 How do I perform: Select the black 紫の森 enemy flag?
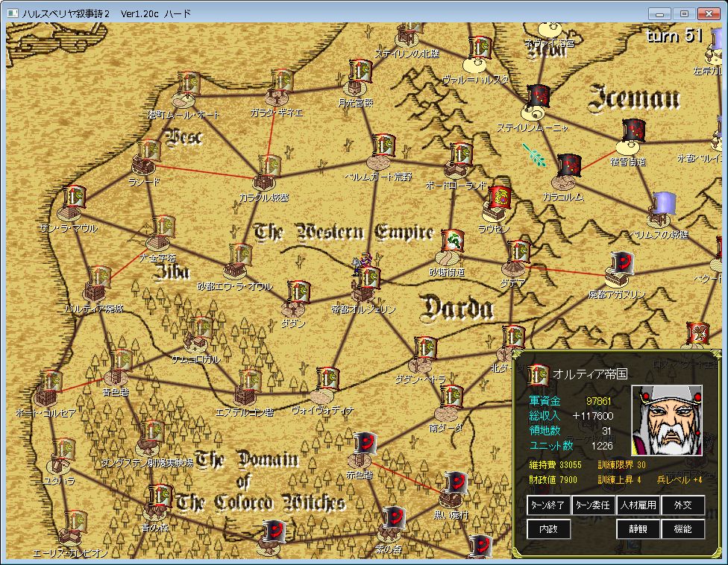pos(395,518)
